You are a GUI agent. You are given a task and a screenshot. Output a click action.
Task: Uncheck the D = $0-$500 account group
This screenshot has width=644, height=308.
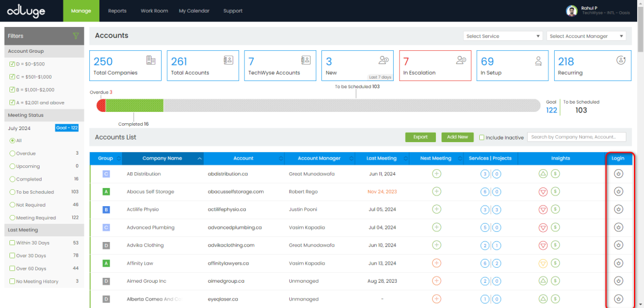coord(13,64)
